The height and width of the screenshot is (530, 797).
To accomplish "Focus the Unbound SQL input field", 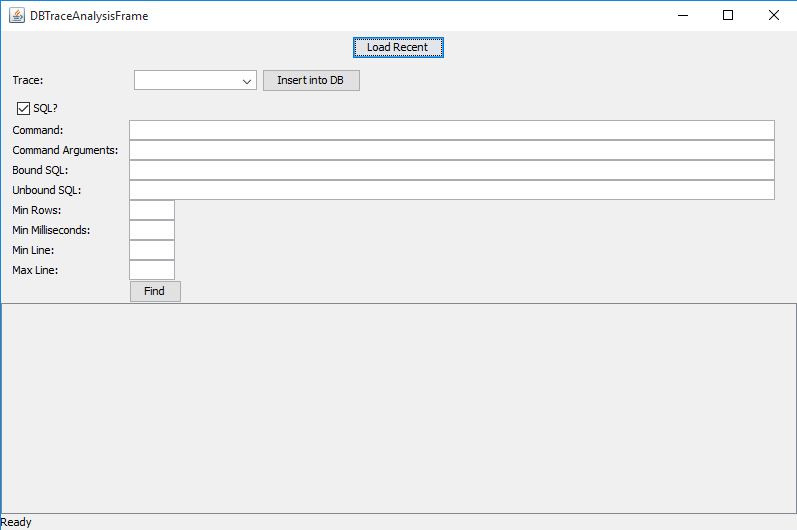I will (452, 190).
